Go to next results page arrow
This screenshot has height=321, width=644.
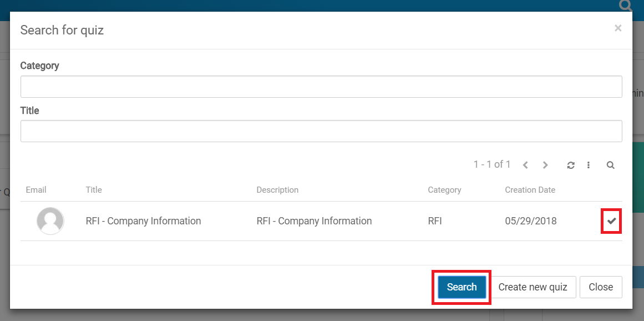tap(545, 165)
